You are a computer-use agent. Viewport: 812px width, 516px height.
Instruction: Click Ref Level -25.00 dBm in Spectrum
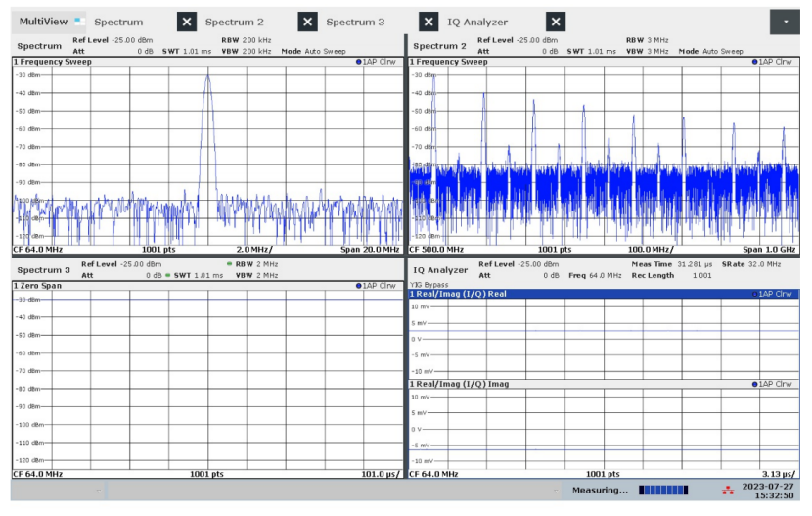point(113,40)
